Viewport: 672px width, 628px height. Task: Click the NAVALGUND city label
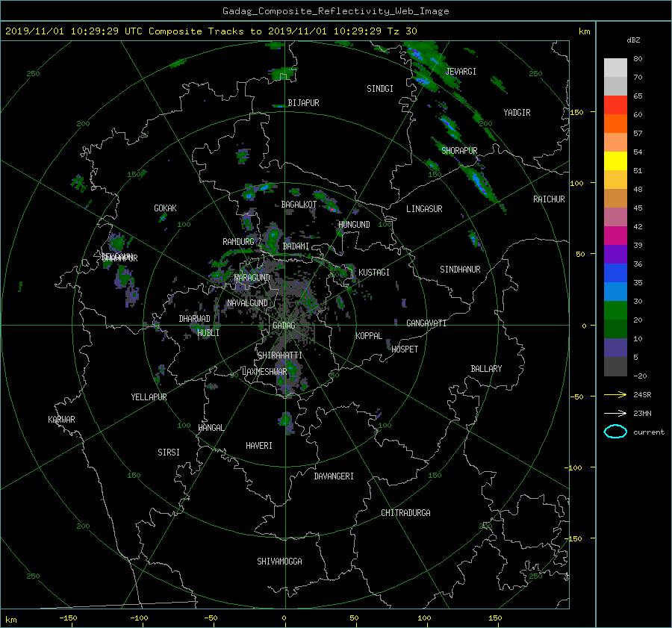[247, 303]
